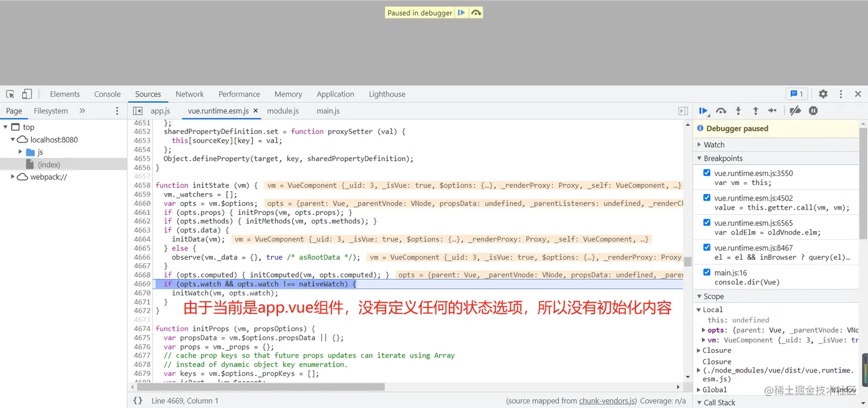Hide the debugger sidebar toggle
This screenshot has width=868, height=408.
pyautogui.click(x=683, y=111)
